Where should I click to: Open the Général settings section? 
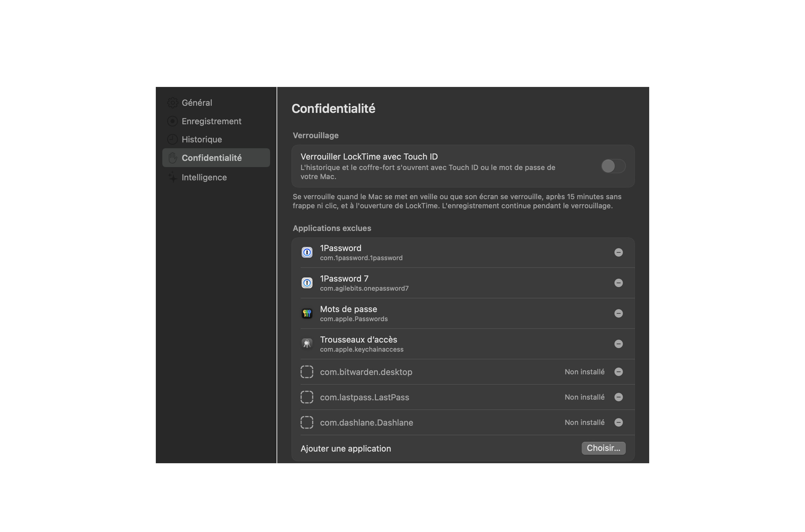tap(216, 103)
